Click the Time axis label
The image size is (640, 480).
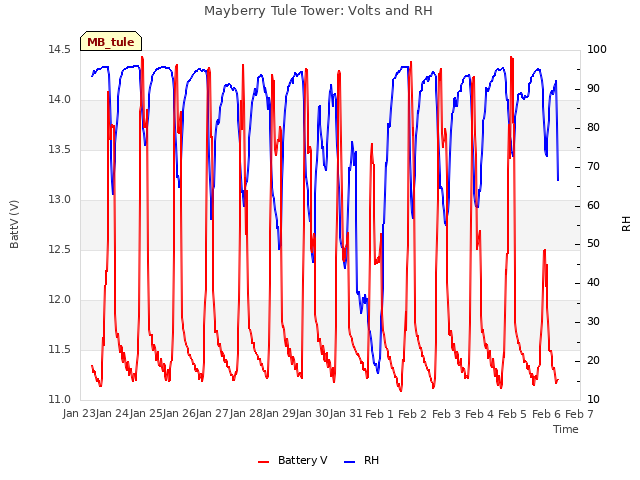[x=566, y=429]
